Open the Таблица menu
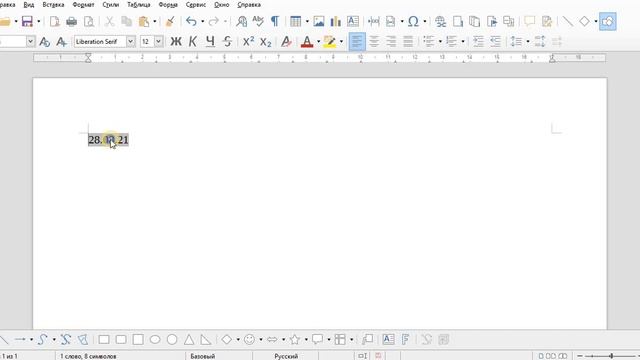The width and height of the screenshot is (640, 360). click(x=139, y=5)
